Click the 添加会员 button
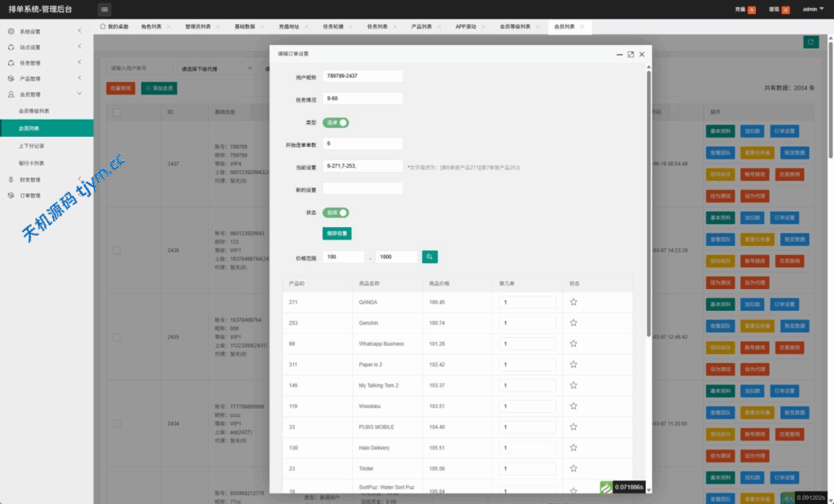Viewport: 834px width, 504px height. [159, 88]
